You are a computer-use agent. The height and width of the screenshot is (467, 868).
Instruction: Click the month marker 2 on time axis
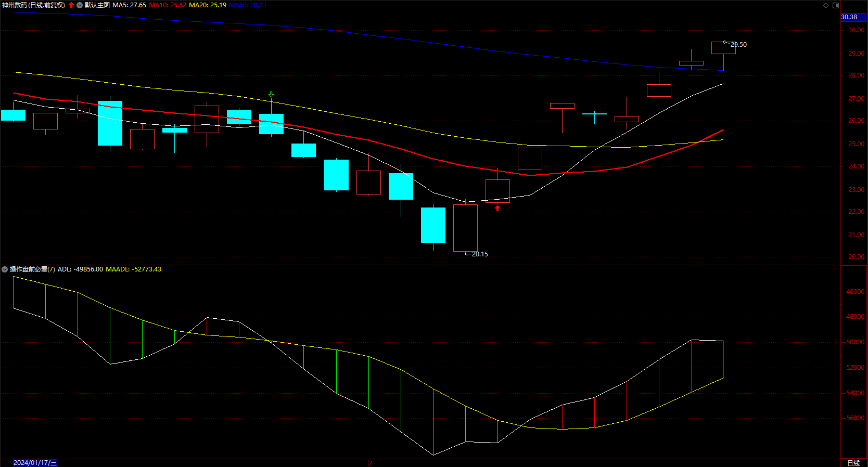(x=371, y=463)
